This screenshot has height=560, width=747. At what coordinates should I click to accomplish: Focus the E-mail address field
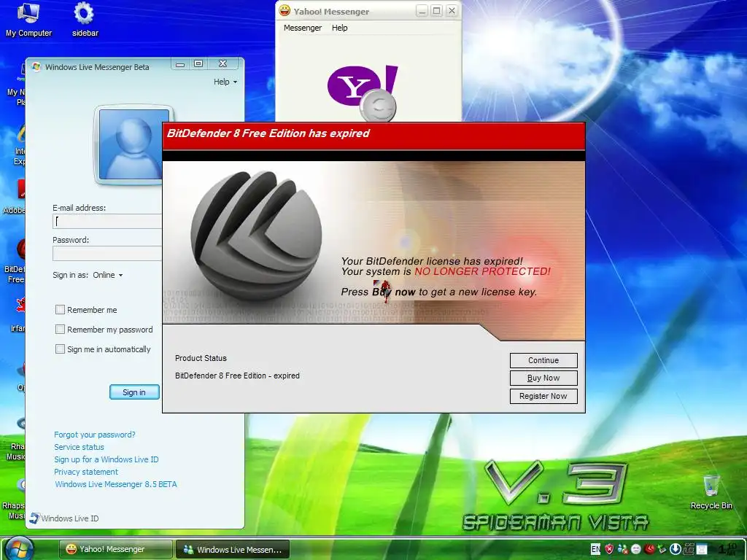(107, 221)
